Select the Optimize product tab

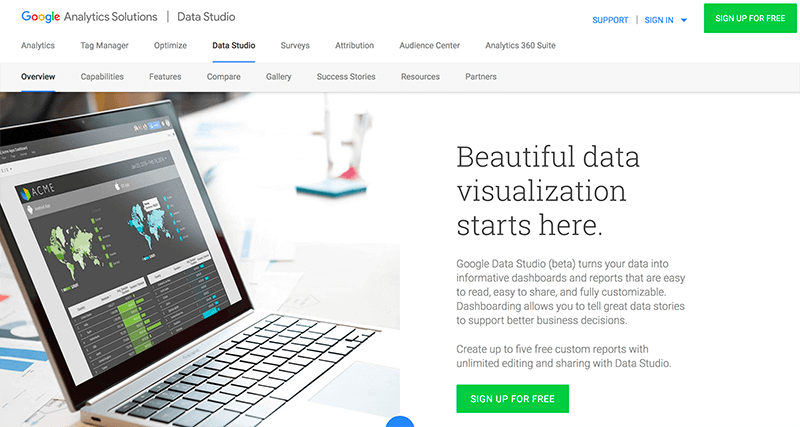coord(170,45)
